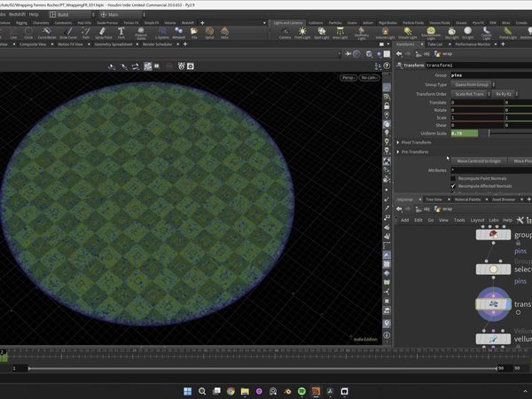Image resolution: width=532 pixels, height=399 pixels.
Task: Click the Camera shelf tool
Action: pyautogui.click(x=286, y=34)
